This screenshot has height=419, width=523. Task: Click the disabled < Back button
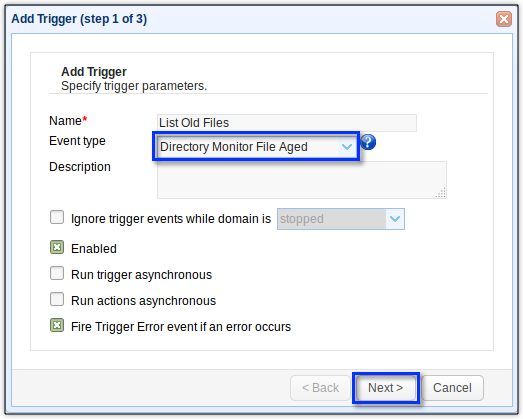tap(320, 388)
